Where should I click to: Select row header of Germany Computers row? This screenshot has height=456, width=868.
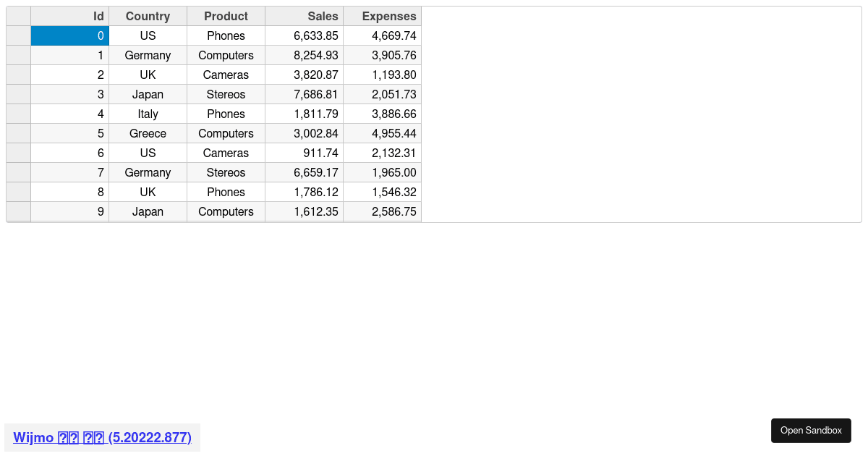coord(19,55)
